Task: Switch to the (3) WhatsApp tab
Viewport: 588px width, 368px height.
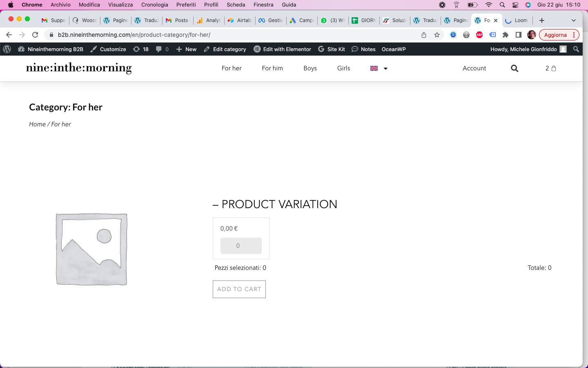Action: 333,20
